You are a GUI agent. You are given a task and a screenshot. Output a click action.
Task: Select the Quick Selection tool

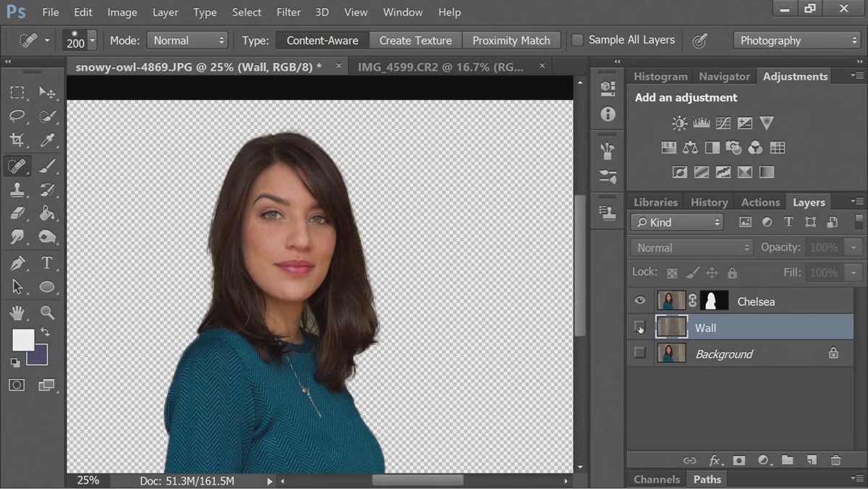click(47, 116)
